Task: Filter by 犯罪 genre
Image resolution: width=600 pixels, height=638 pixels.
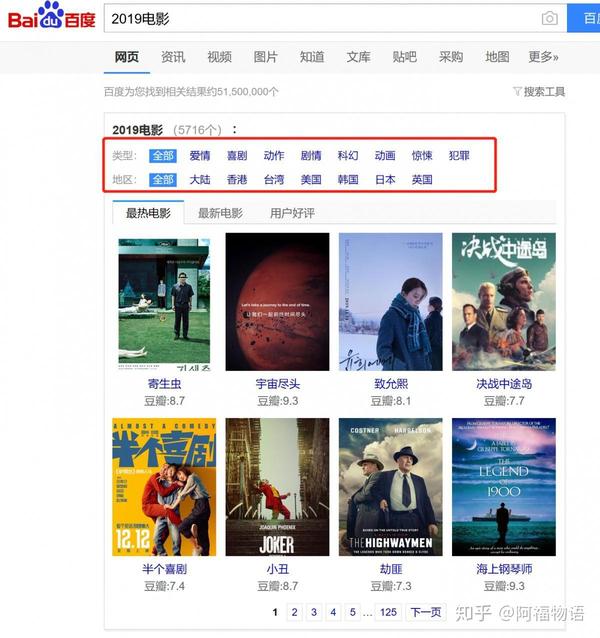Action: coord(459,155)
